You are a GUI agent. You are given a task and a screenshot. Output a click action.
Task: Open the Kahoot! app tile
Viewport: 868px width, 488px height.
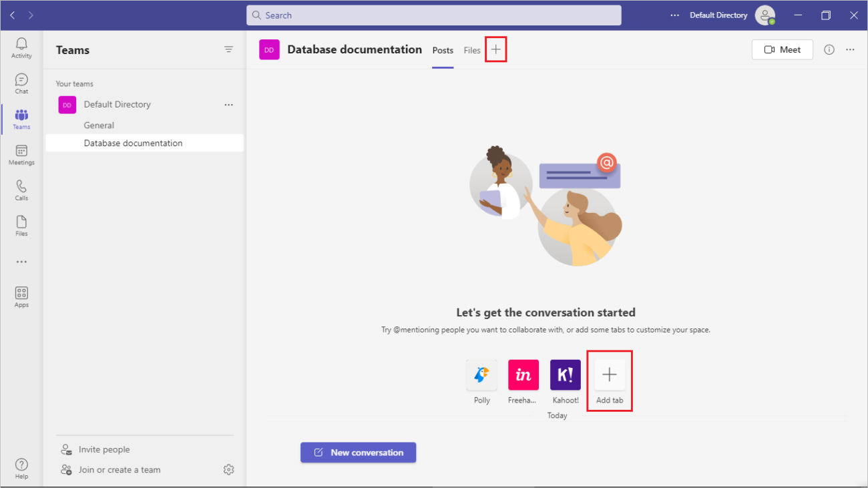[565, 375]
